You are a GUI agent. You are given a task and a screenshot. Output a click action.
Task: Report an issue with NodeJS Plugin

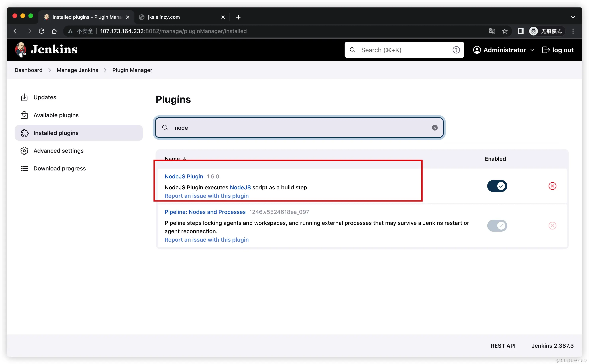tap(207, 196)
